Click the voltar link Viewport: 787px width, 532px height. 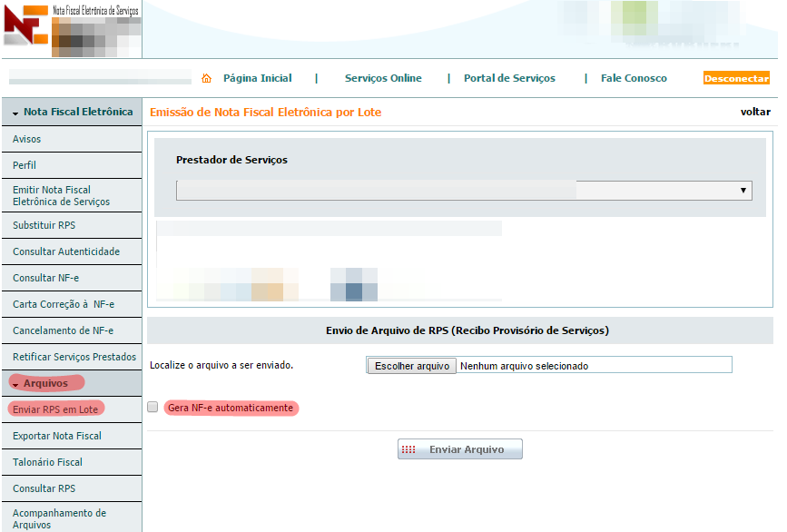click(x=755, y=113)
